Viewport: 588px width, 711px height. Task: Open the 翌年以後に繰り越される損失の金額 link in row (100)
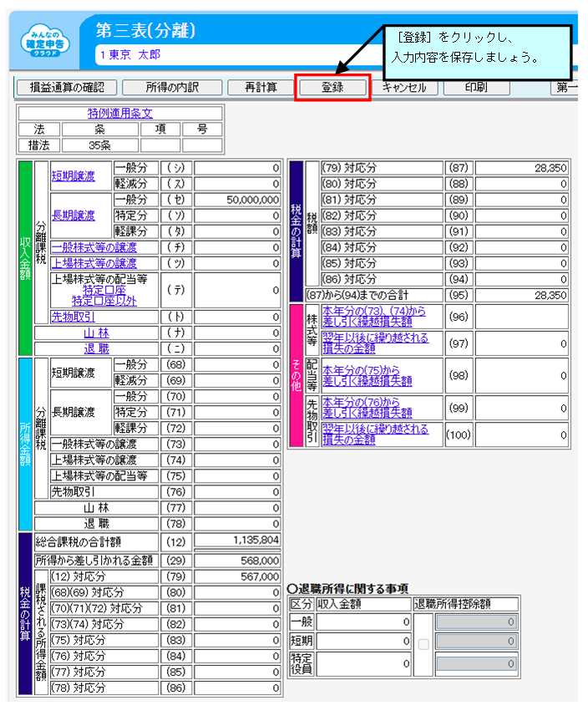coord(375,434)
